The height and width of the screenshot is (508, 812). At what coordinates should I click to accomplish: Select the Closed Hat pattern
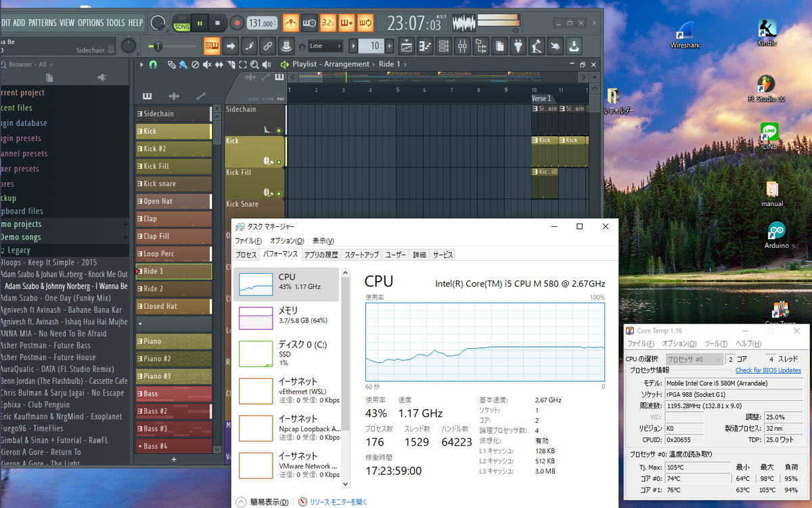[x=174, y=306]
